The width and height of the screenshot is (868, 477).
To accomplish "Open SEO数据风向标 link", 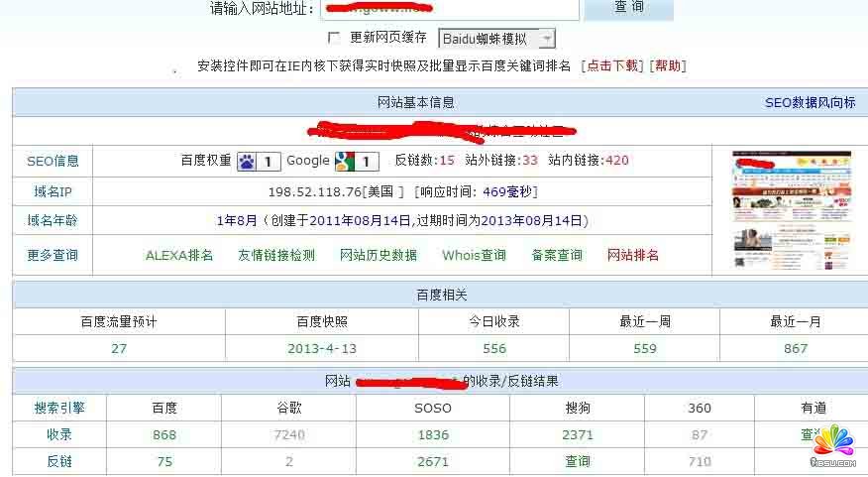I will [x=810, y=102].
